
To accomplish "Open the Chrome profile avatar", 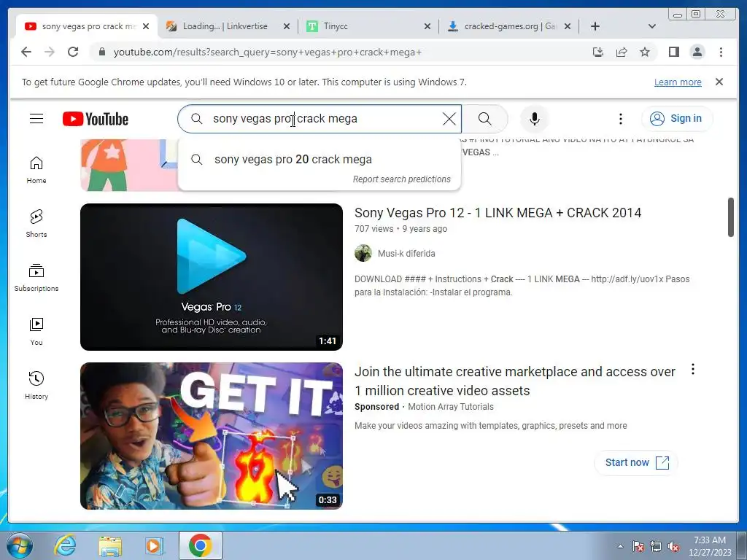I will (697, 52).
